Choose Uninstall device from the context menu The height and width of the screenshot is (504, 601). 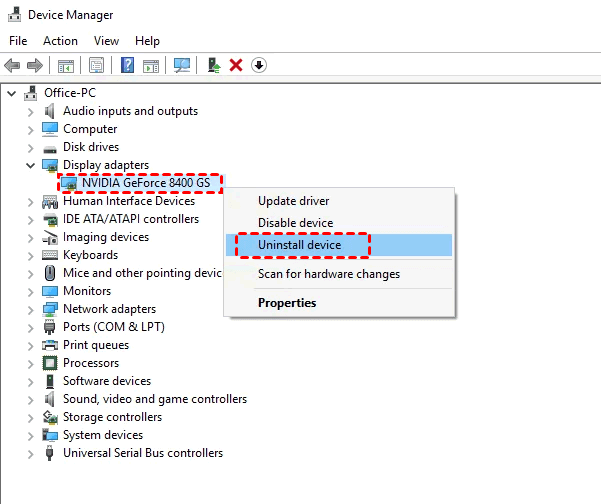(299, 245)
